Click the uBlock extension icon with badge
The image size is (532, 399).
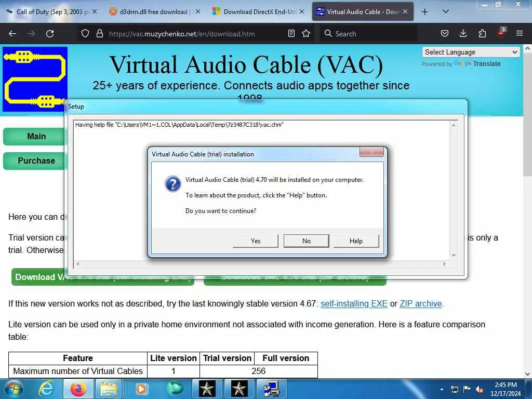(x=501, y=33)
